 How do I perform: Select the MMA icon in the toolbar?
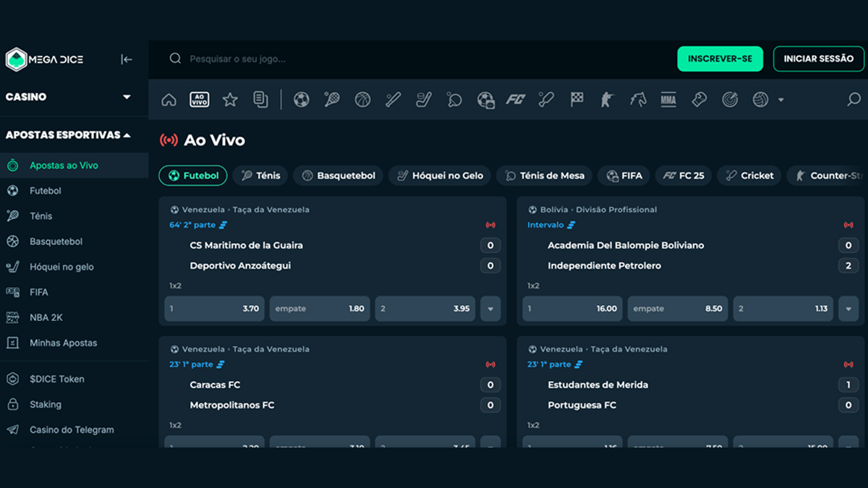668,100
